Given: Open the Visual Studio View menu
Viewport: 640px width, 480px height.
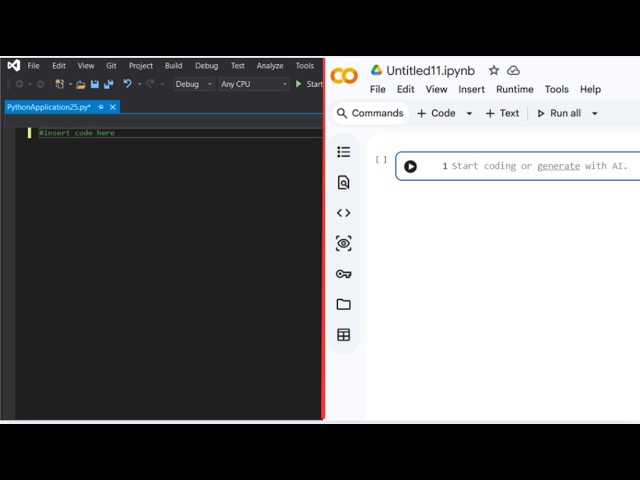Looking at the screenshot, I should (x=86, y=66).
